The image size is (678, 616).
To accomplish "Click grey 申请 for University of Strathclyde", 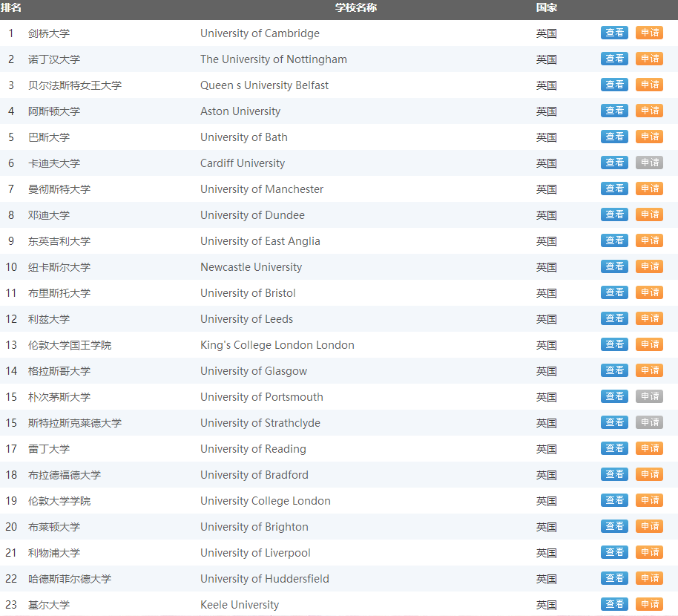I will click(x=650, y=422).
